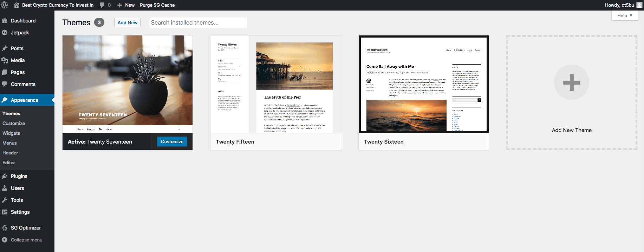Click the Plugins plug icon

click(x=5, y=176)
